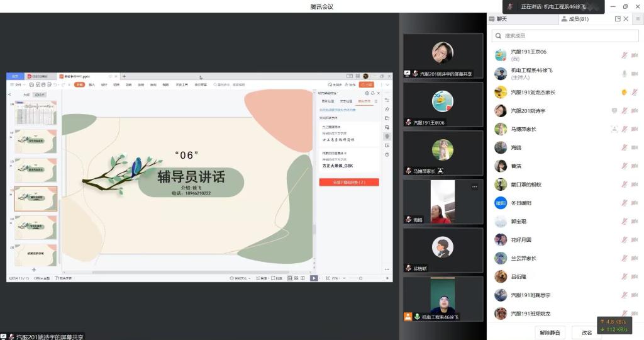Click camera icon next to 曹洁

pos(635,166)
